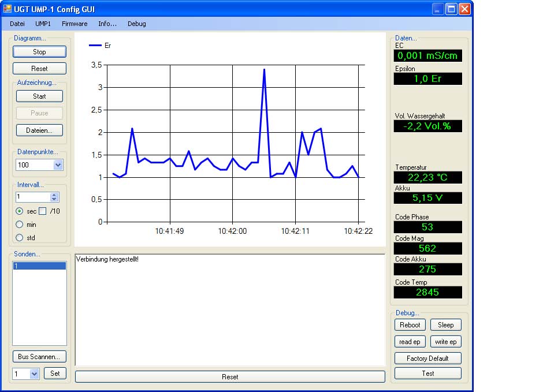
Task: Click the Vol. Wassergehalt value -2,2 Vol.%
Action: coord(428,126)
